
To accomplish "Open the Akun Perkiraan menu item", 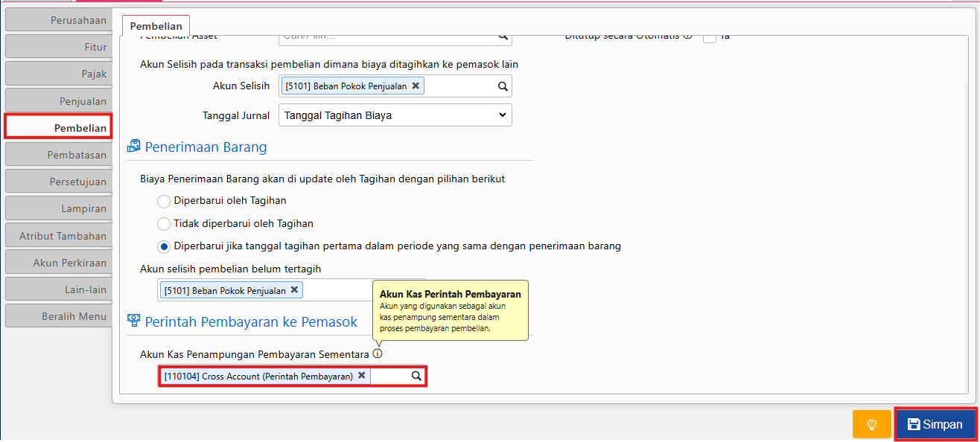I will pos(58,263).
